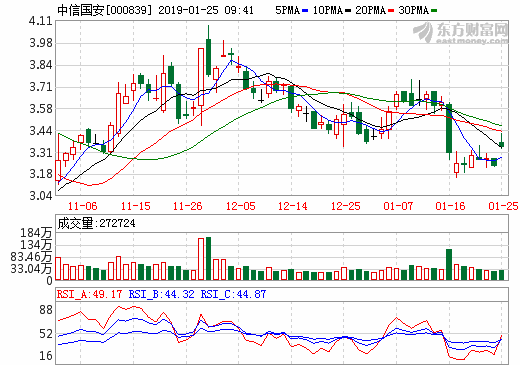Click the 3.44 price axis label
The height and width of the screenshot is (365, 520).
click(x=41, y=131)
